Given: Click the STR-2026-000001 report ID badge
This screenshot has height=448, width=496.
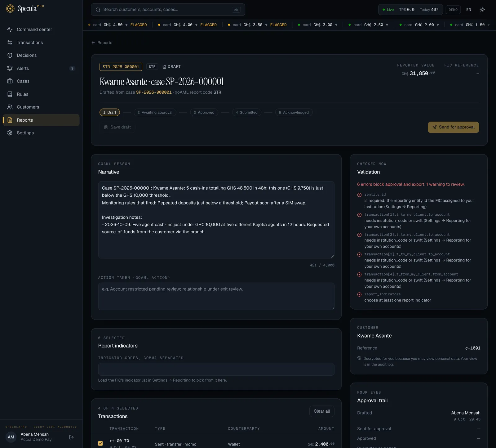Looking at the screenshot, I should (x=121, y=67).
